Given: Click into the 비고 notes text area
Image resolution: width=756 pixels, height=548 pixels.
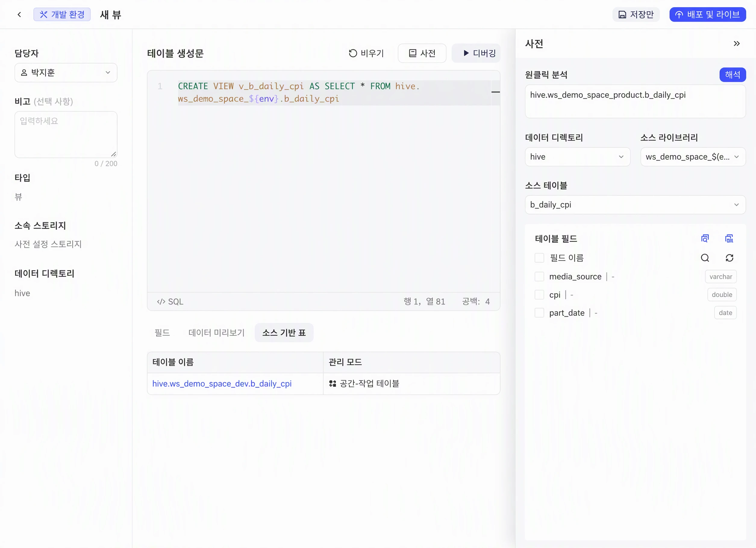Looking at the screenshot, I should pos(66,135).
